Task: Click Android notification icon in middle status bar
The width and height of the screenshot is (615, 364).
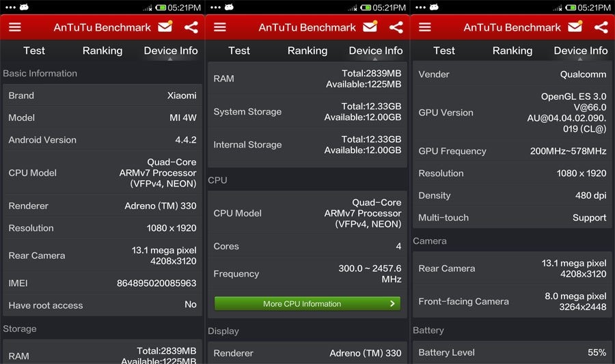Action: pos(229,8)
